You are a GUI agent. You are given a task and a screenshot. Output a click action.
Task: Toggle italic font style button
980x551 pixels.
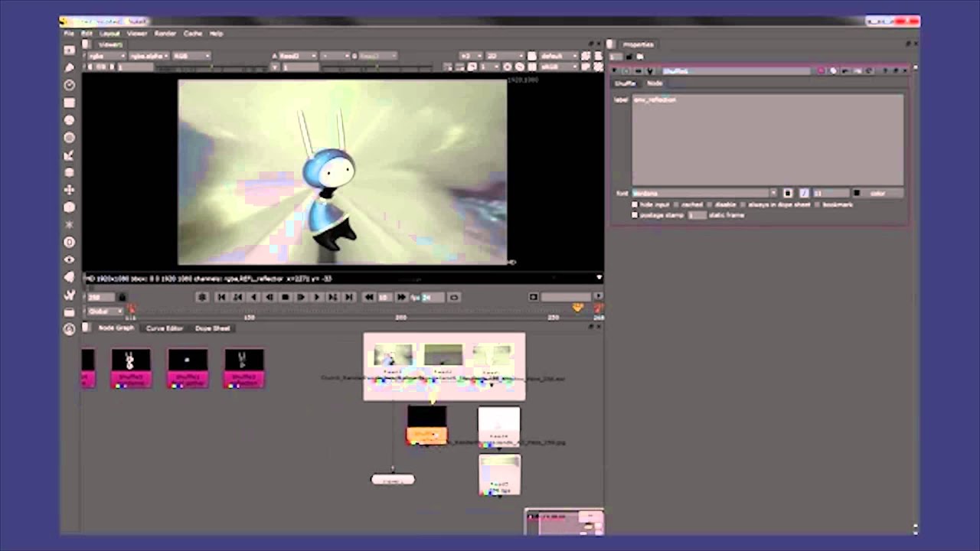804,194
